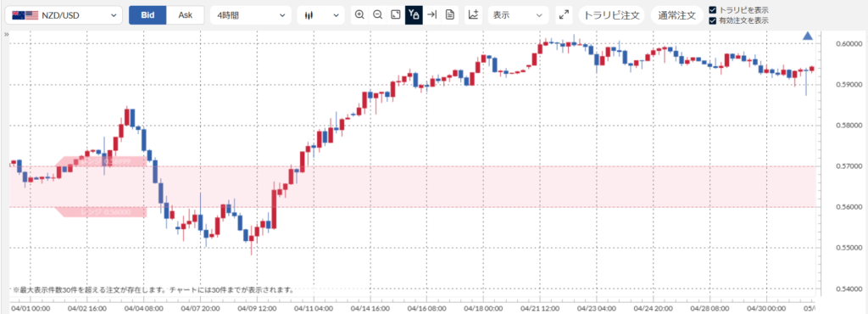Image resolution: width=868 pixels, height=314 pixels.
Task: Click the lower range label at 0.56000 line
Action: pyautogui.click(x=101, y=212)
